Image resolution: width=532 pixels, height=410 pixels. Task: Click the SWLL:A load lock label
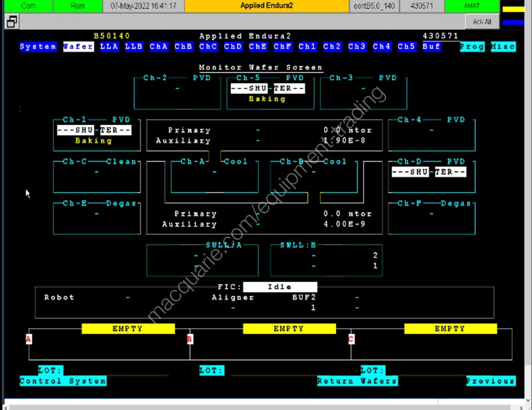(224, 245)
